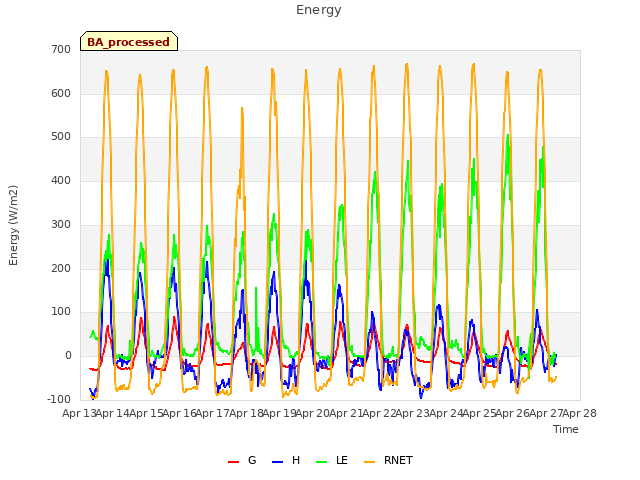Click the 500 y-axis tick label
Screen dimensions: 640x480
[61, 137]
